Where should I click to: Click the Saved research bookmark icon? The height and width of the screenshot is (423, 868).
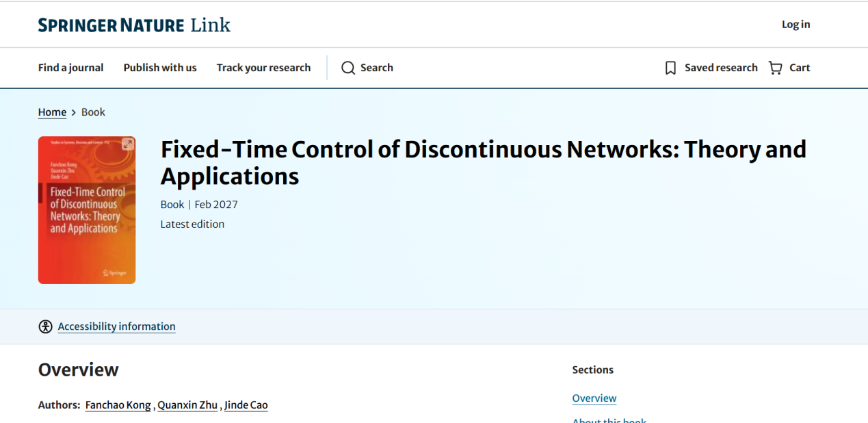tap(670, 68)
